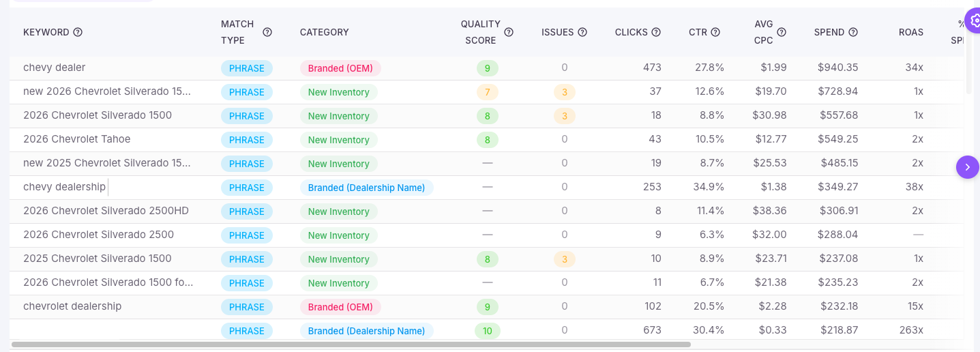Sort by the Keyword column header
Screen dimensions: 980x352
(x=46, y=32)
